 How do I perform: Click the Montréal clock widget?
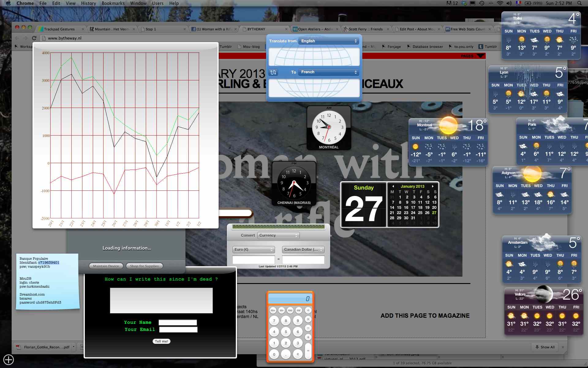point(329,128)
